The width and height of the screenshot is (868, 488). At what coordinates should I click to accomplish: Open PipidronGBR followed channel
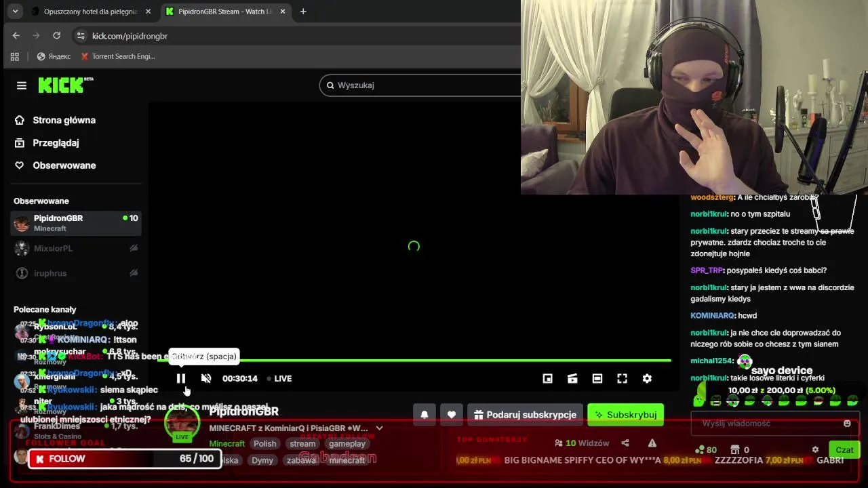coord(76,224)
